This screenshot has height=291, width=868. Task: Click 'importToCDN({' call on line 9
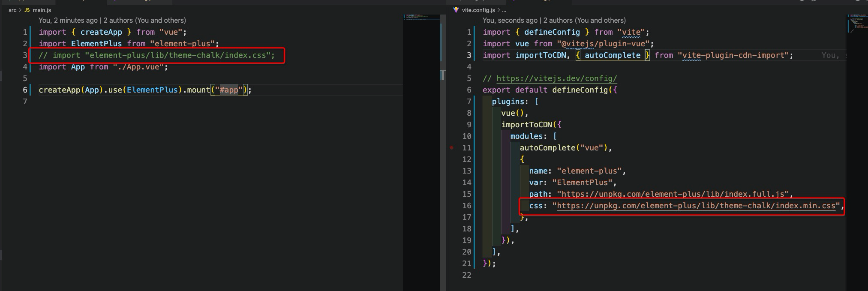click(x=531, y=125)
